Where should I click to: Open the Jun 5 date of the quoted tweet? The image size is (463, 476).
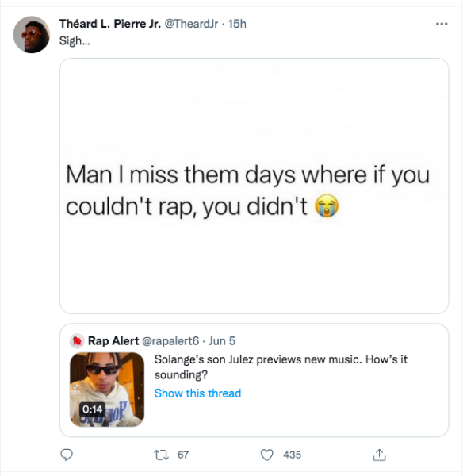tap(222, 341)
